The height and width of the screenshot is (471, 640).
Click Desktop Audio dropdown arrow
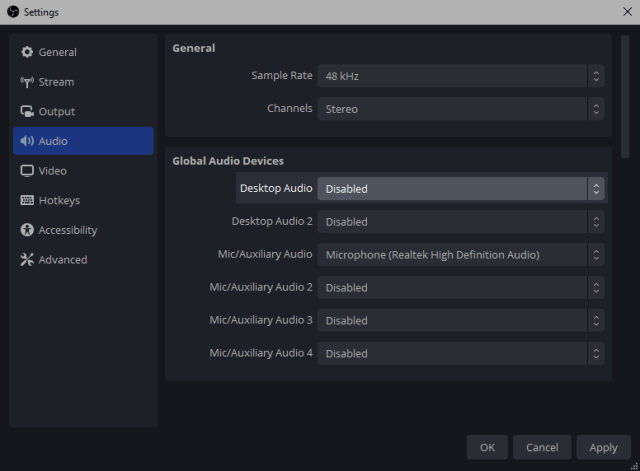(596, 189)
